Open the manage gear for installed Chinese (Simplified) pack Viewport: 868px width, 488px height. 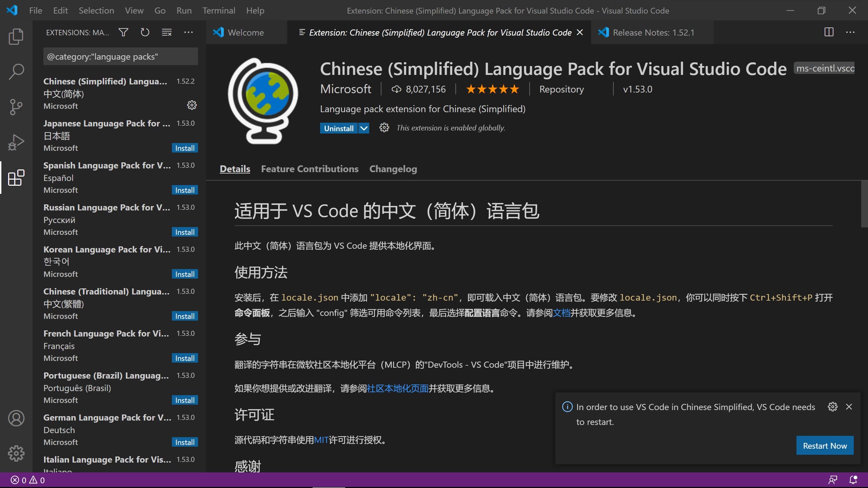(192, 105)
